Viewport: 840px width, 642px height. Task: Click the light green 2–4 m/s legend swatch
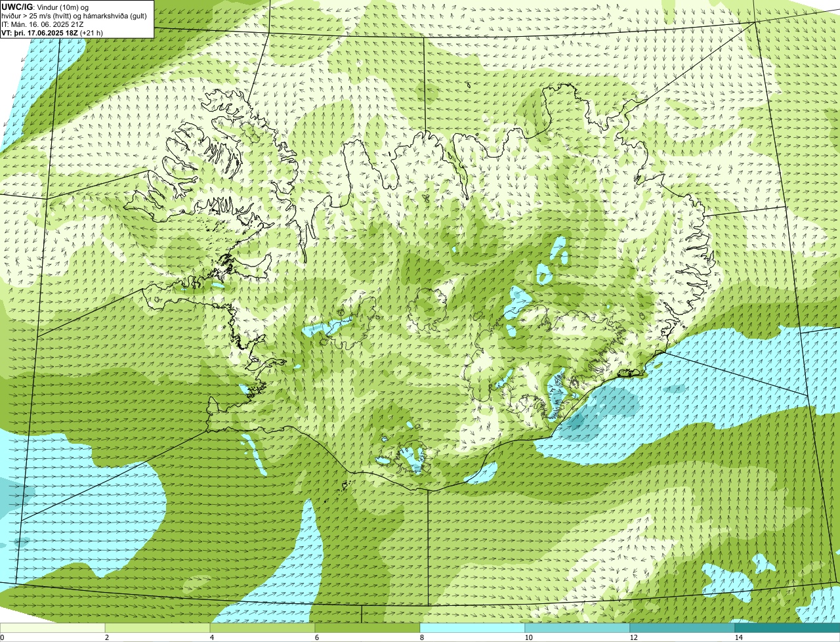(x=157, y=628)
